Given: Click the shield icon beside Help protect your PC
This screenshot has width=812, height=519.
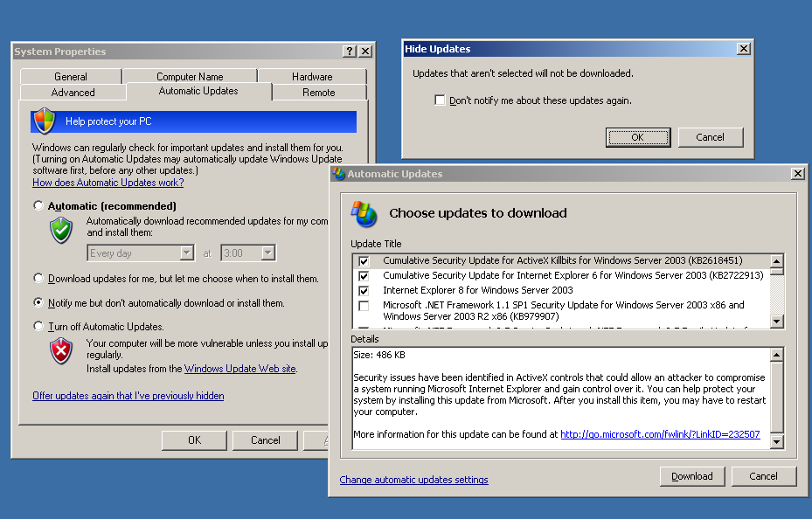Looking at the screenshot, I should (x=45, y=121).
